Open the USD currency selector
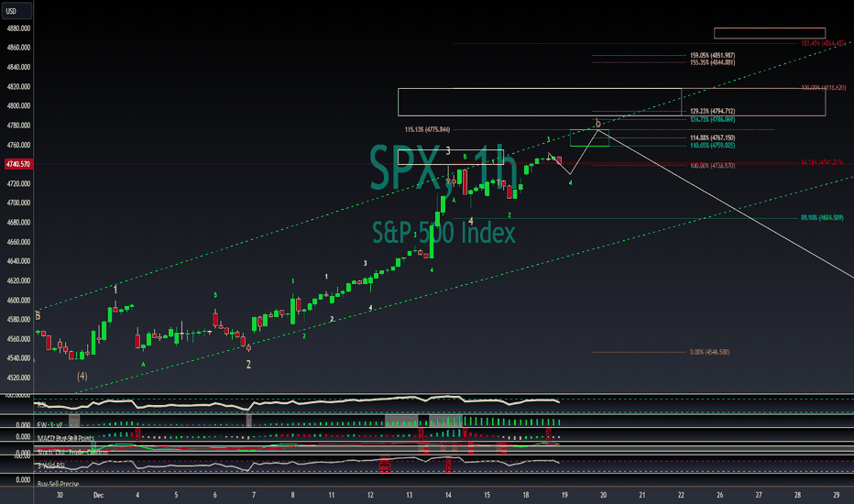 pos(16,11)
